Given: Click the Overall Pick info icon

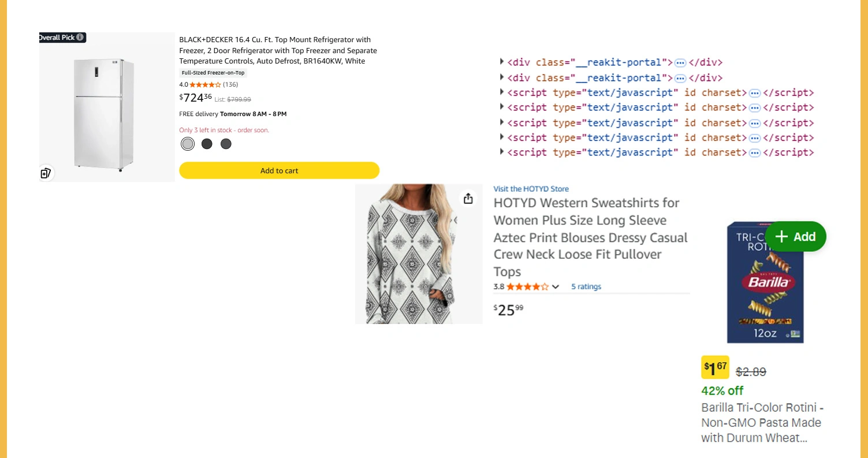Looking at the screenshot, I should click(x=80, y=38).
